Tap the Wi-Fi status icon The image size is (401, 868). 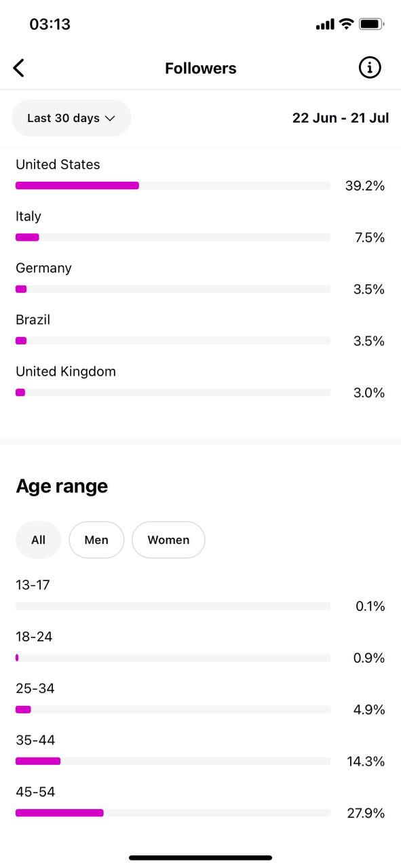click(347, 24)
